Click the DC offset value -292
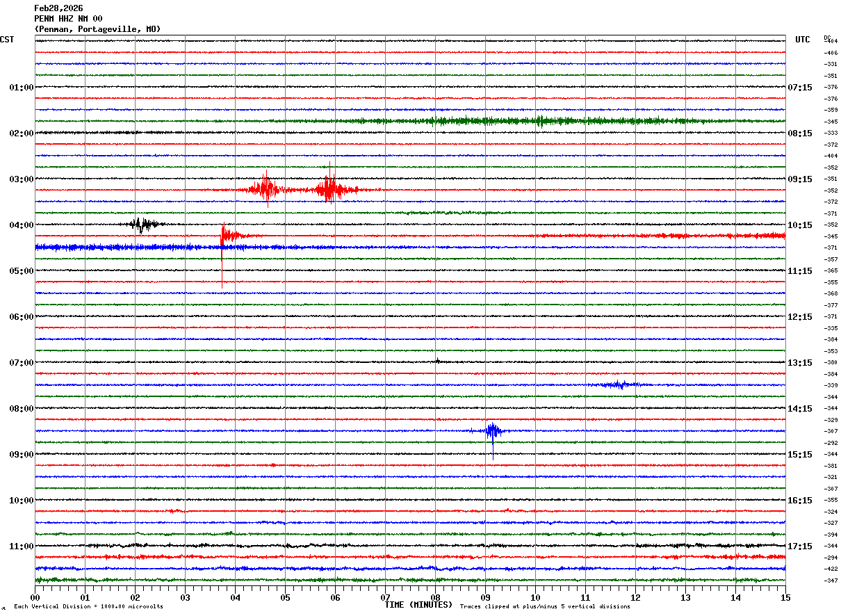The width and height of the screenshot is (841, 616). click(x=831, y=443)
